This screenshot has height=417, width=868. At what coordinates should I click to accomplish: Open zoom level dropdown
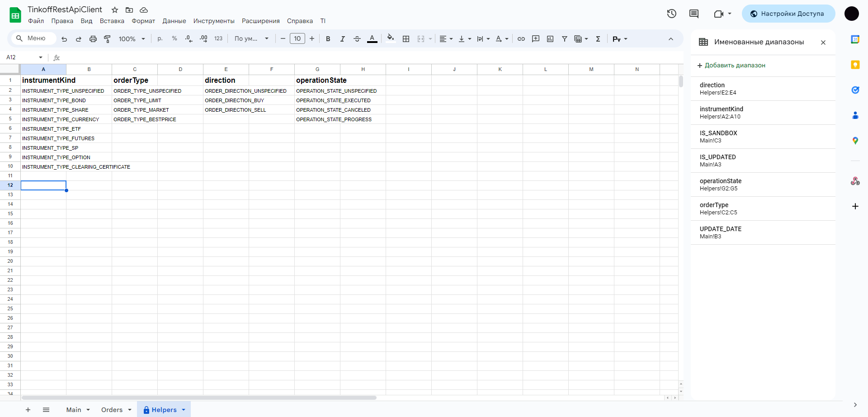[x=132, y=39]
